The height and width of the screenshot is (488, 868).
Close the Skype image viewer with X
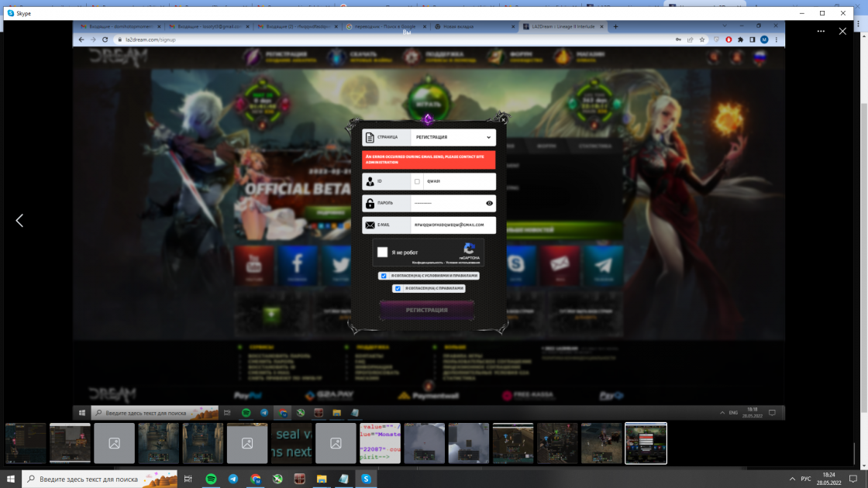pyautogui.click(x=842, y=32)
